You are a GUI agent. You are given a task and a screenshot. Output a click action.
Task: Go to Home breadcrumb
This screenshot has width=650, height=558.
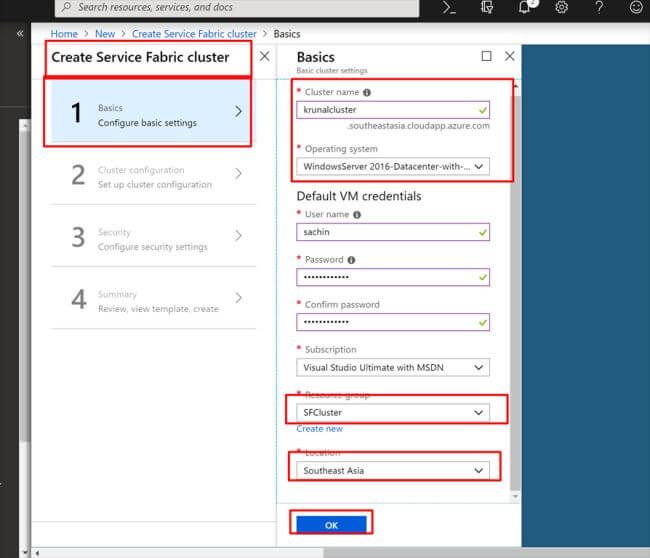(x=64, y=34)
